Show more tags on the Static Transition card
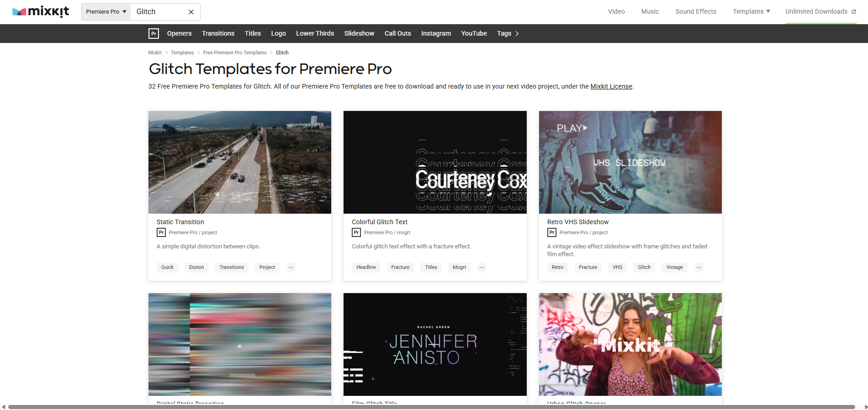 pyautogui.click(x=291, y=268)
